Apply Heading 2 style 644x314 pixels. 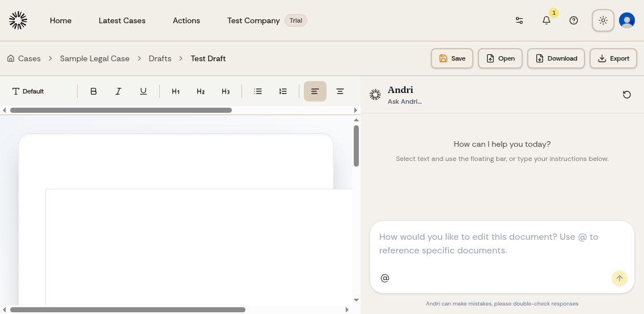tap(201, 91)
